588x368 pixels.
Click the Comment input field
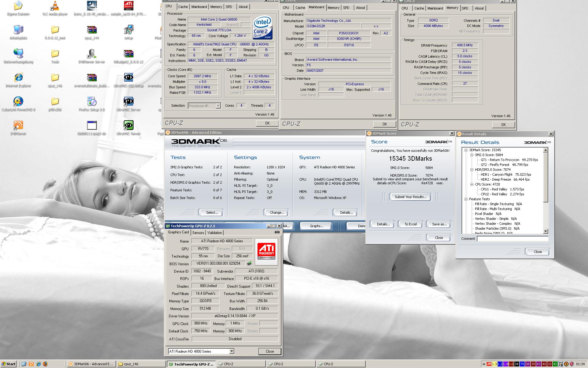pos(512,239)
